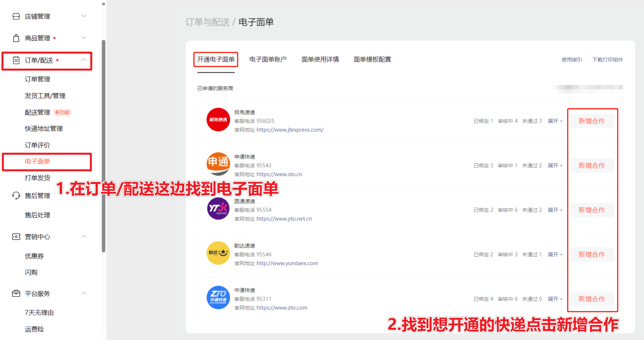Click the 店铺管理 store icon in sidebar
The image size is (644, 340).
click(16, 16)
